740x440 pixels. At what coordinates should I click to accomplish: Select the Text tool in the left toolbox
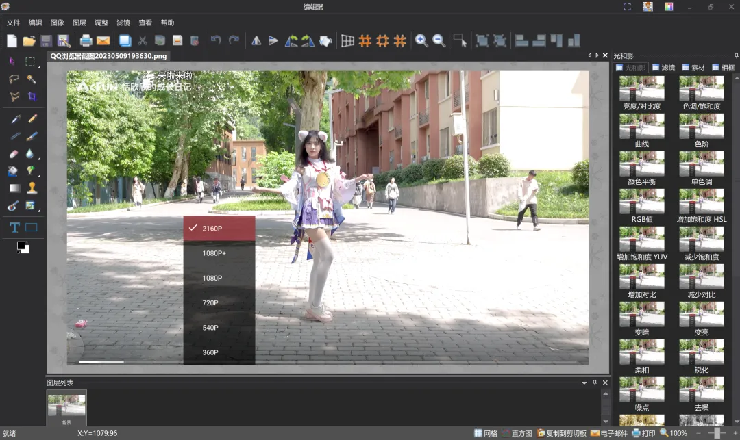pos(14,228)
